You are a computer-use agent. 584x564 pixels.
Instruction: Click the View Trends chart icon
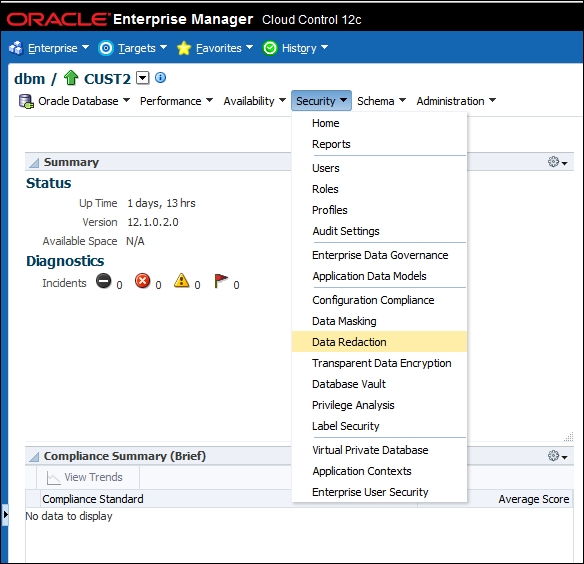point(53,478)
